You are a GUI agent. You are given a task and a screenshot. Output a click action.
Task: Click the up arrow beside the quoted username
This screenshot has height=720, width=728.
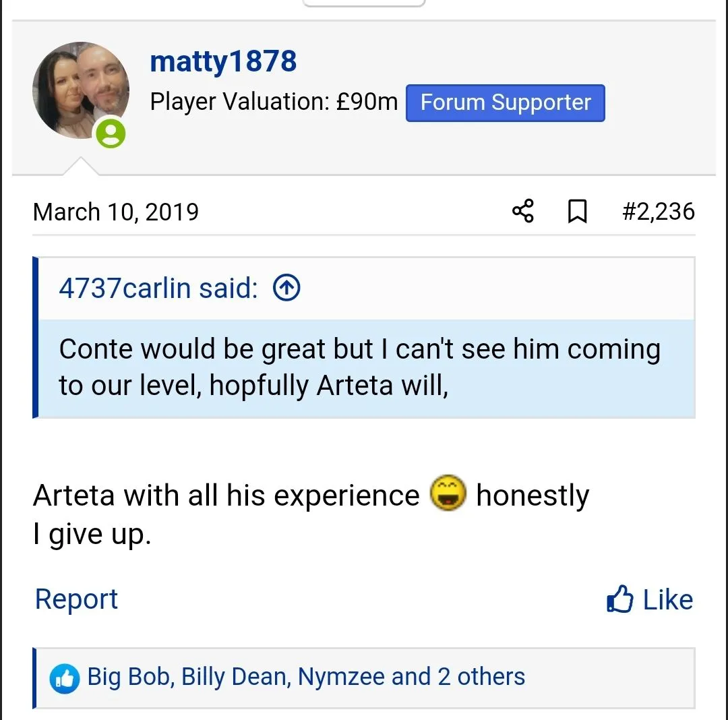pos(286,289)
